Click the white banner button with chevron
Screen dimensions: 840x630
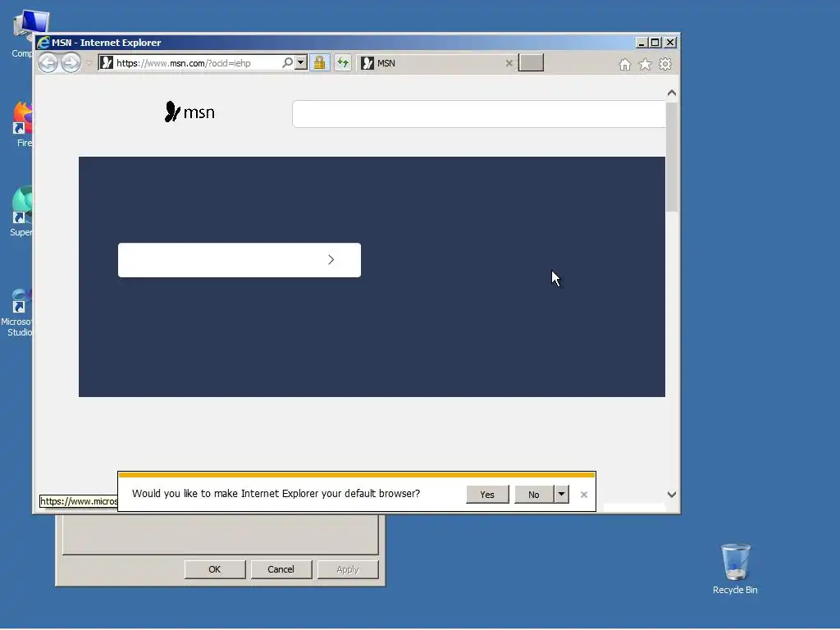coord(240,260)
